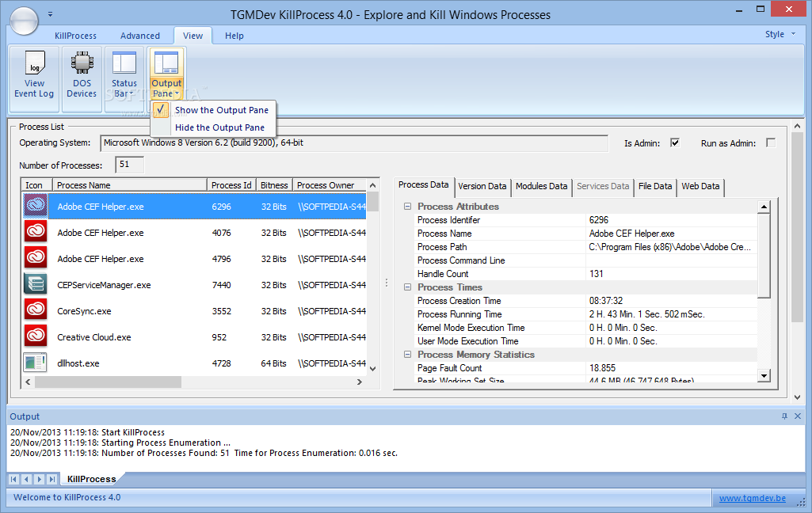The width and height of the screenshot is (812, 513).
Task: Switch to Web Data tab
Action: tap(700, 186)
